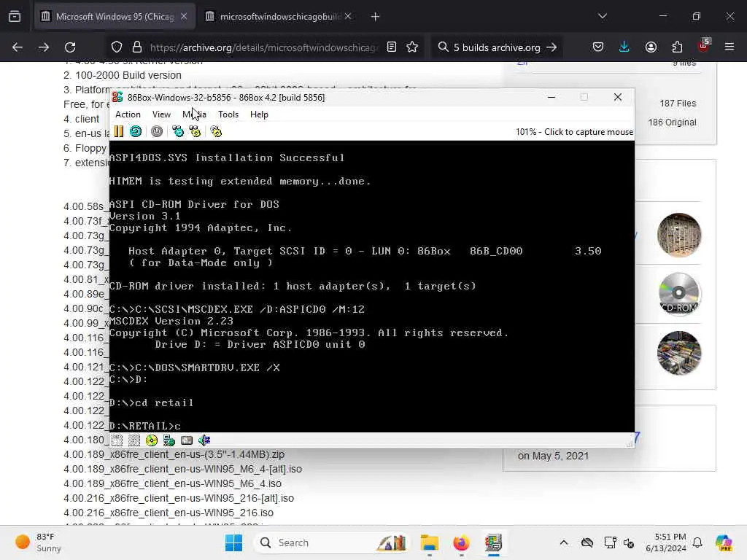
Task: Click the CD-ROM disc status bar icon
Action: click(152, 440)
